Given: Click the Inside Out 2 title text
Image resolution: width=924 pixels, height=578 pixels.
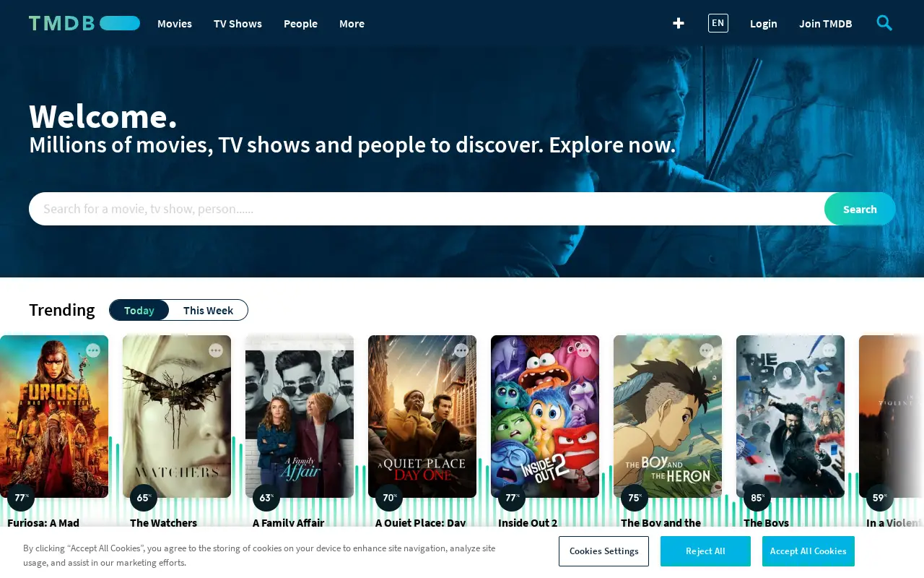Looking at the screenshot, I should point(528,522).
